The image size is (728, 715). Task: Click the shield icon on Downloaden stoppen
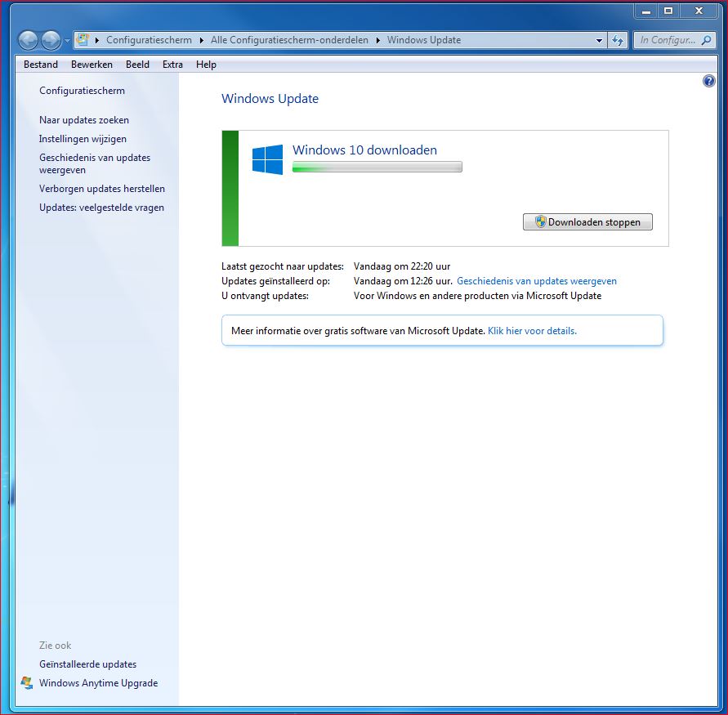tap(540, 221)
